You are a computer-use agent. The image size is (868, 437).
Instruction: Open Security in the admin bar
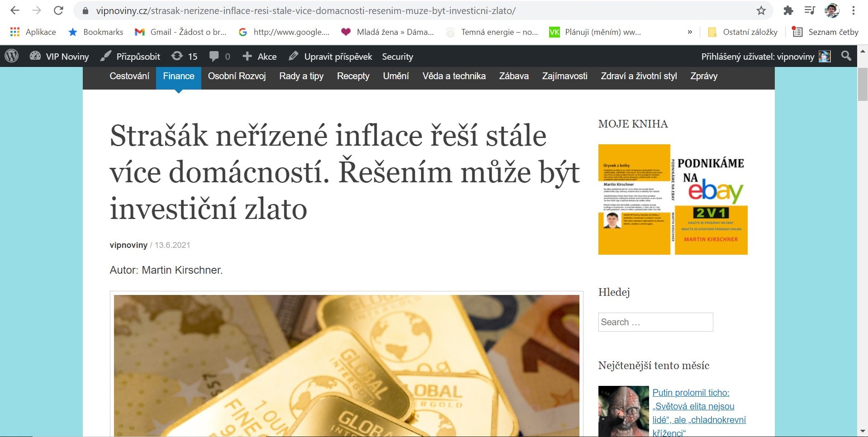[x=398, y=56]
